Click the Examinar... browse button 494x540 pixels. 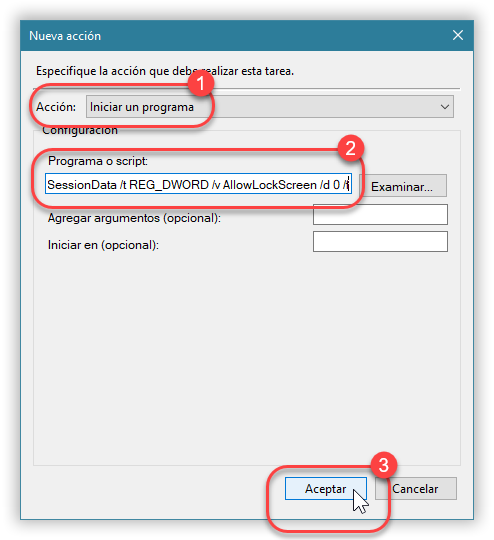pyautogui.click(x=403, y=186)
